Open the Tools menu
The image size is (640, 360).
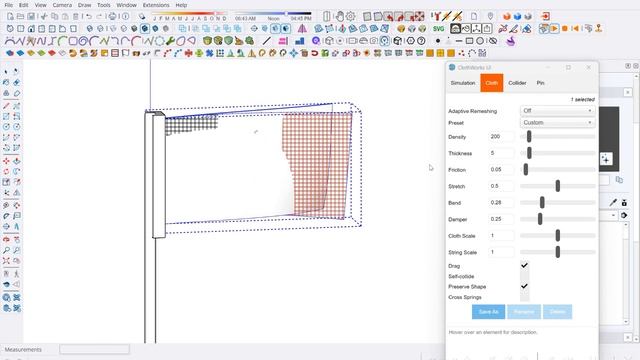pyautogui.click(x=104, y=5)
